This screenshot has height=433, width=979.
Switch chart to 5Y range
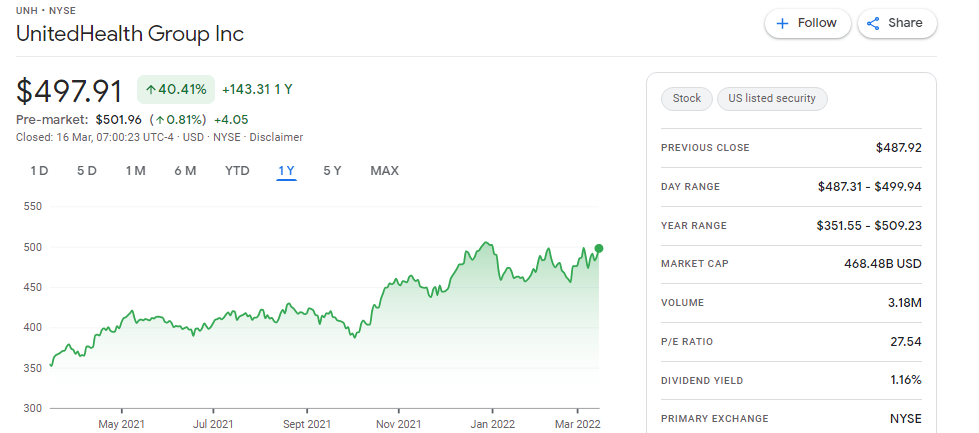[x=332, y=171]
